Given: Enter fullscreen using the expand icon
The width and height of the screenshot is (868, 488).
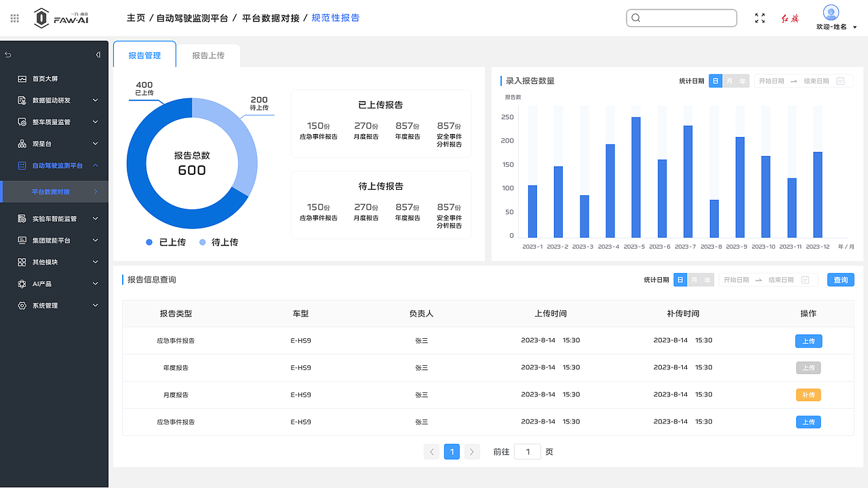Looking at the screenshot, I should tap(759, 18).
